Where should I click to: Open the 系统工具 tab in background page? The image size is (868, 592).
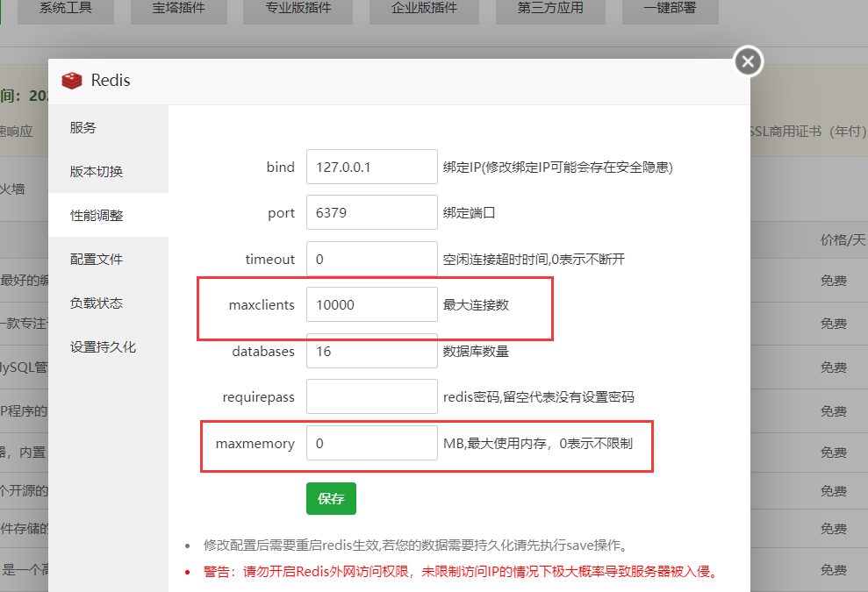(66, 10)
